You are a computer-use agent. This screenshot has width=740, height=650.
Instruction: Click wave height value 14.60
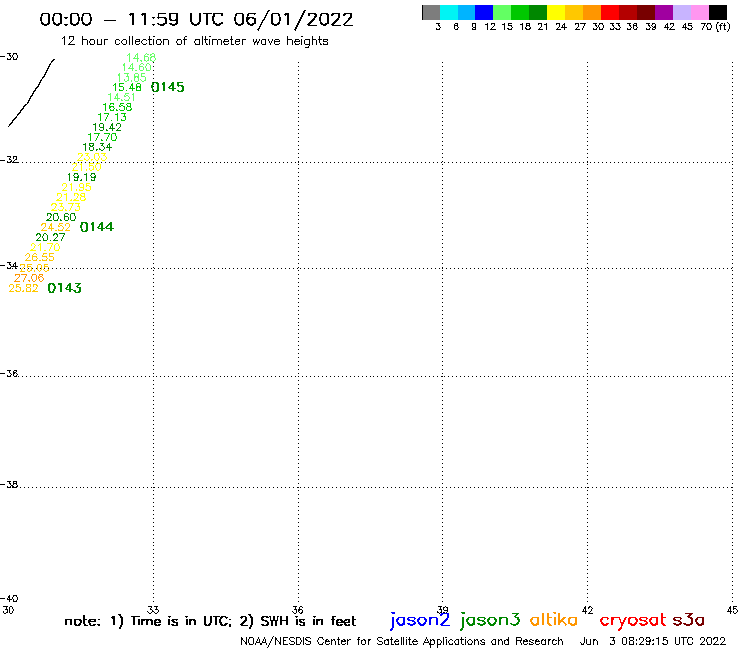[136, 68]
